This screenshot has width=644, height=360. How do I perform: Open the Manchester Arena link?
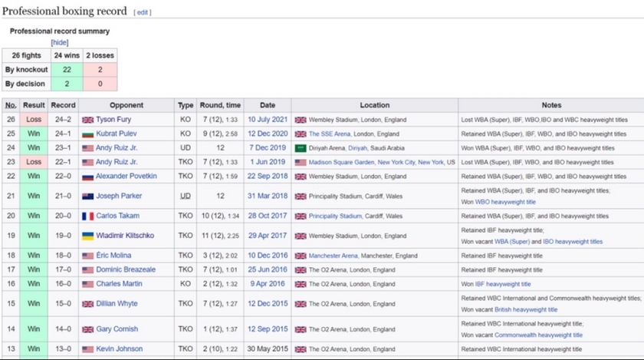(x=333, y=256)
